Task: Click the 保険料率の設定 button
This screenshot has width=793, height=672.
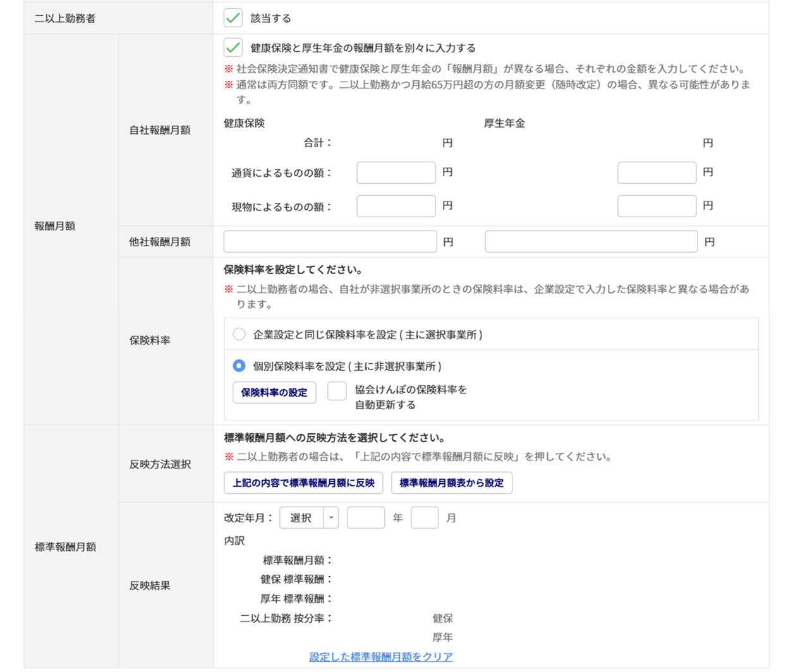Action: coord(274,392)
